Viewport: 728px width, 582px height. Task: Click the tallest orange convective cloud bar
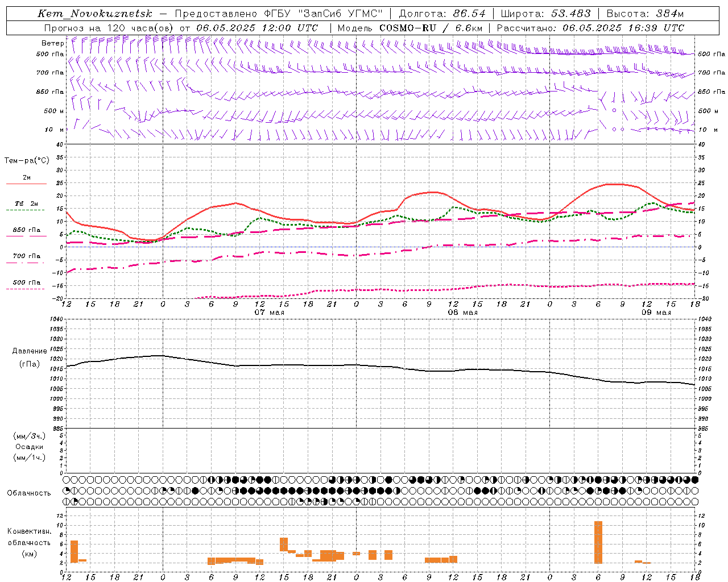[x=598, y=542]
